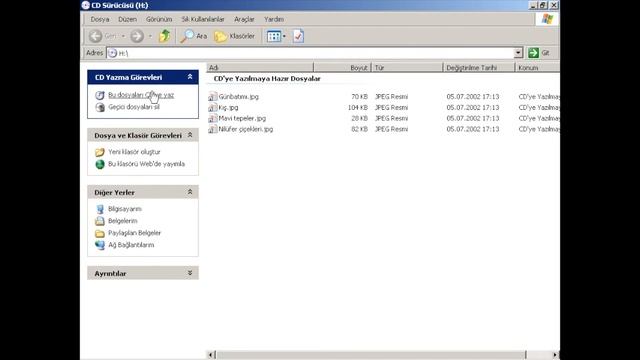Click the Kış.jpg file icon
640x360 pixels.
click(x=212, y=107)
